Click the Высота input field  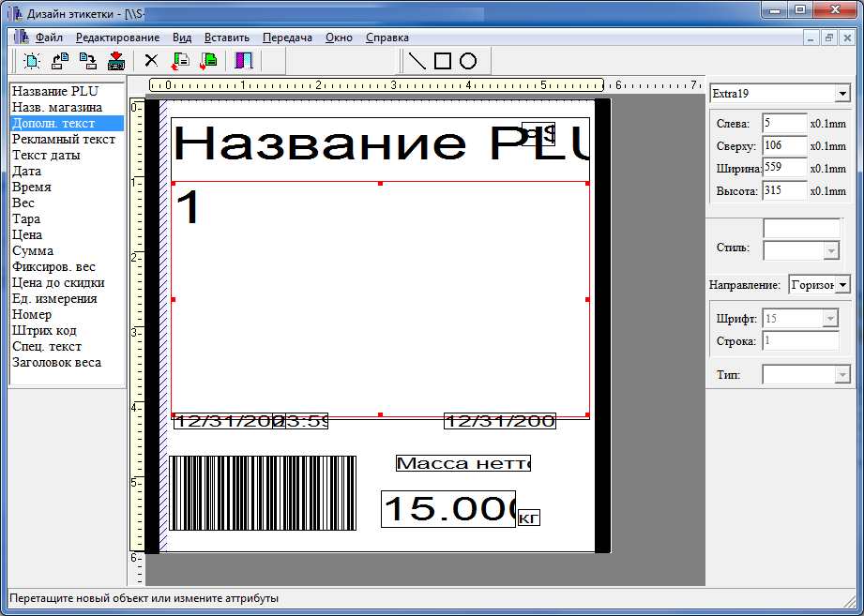pos(783,190)
